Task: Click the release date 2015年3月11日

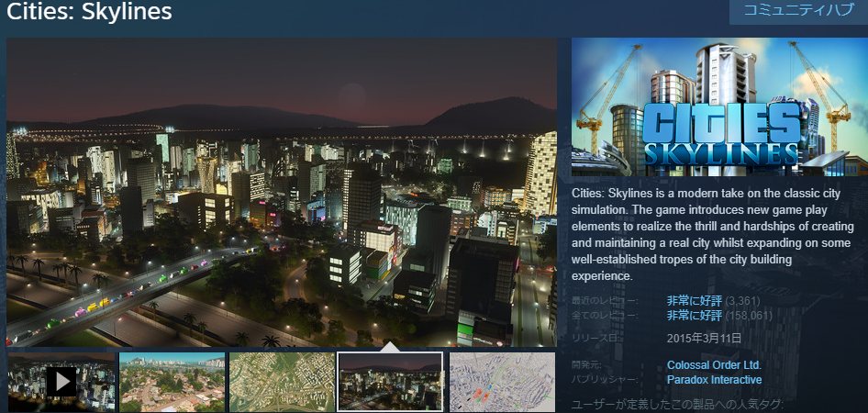Action: point(704,338)
